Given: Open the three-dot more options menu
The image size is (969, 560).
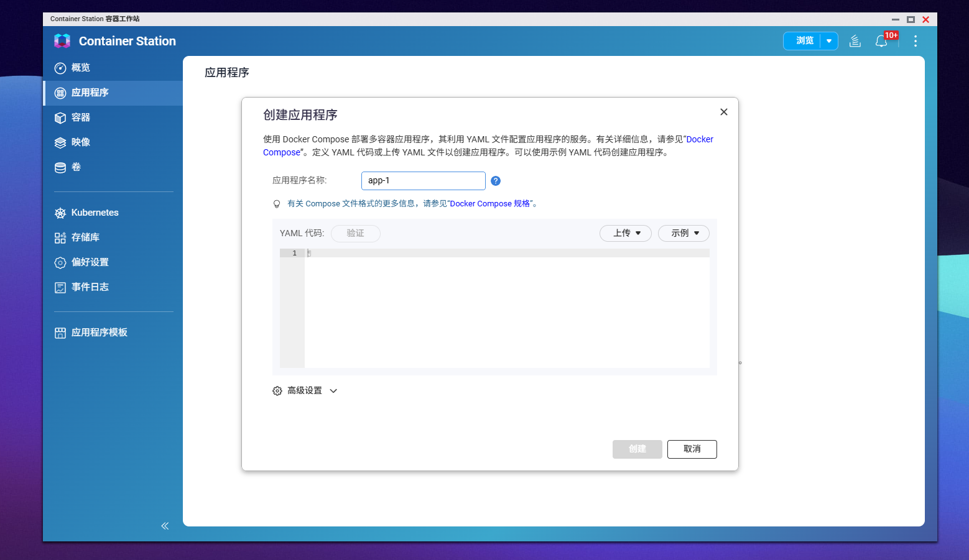Looking at the screenshot, I should (916, 41).
